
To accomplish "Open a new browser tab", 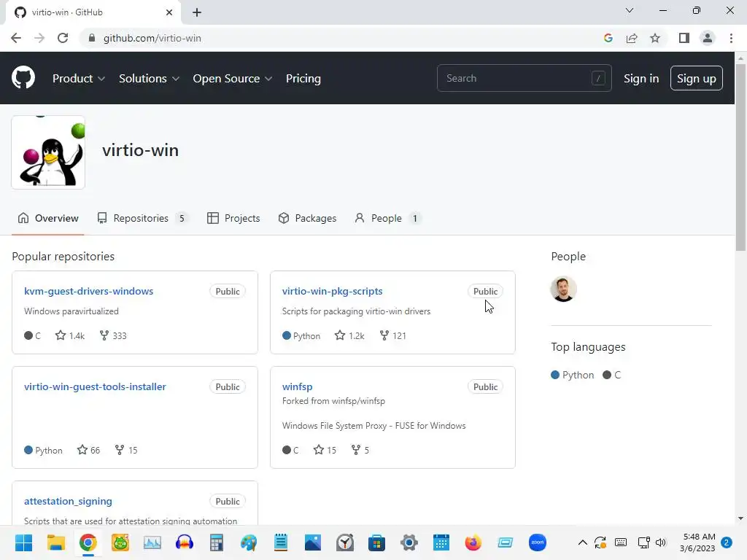I will click(197, 12).
